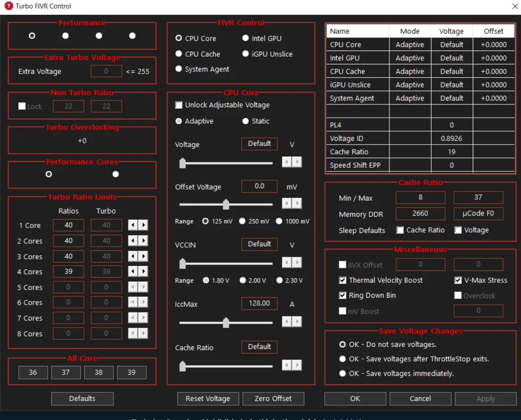Click the IccMax slider thumb
521x420 pixels.
[x=226, y=323]
